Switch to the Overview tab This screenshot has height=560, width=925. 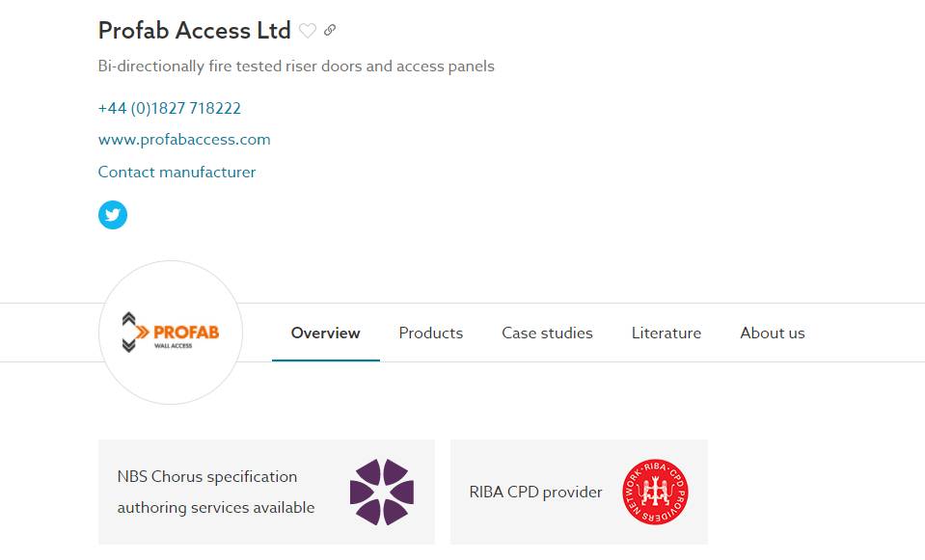325,333
